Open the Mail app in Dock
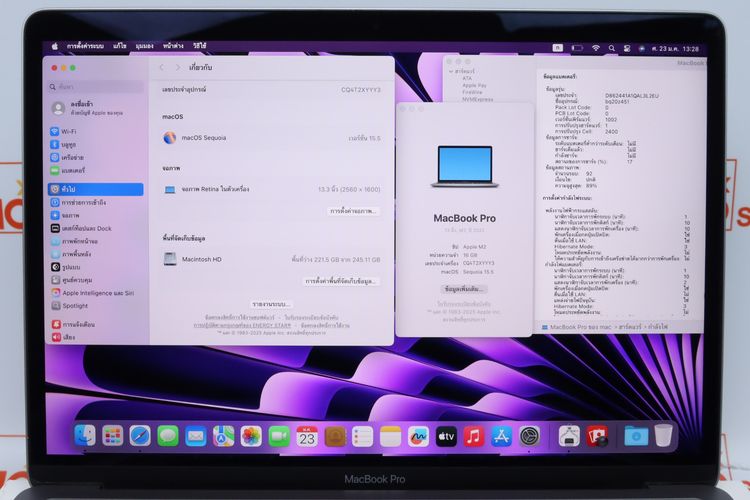Screen dimensions: 750x500 click(196, 436)
